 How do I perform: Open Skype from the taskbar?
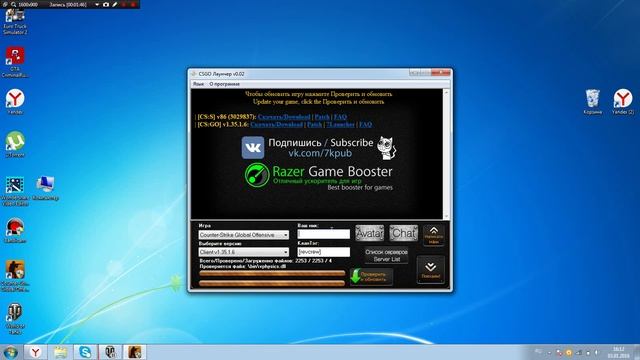[85, 352]
